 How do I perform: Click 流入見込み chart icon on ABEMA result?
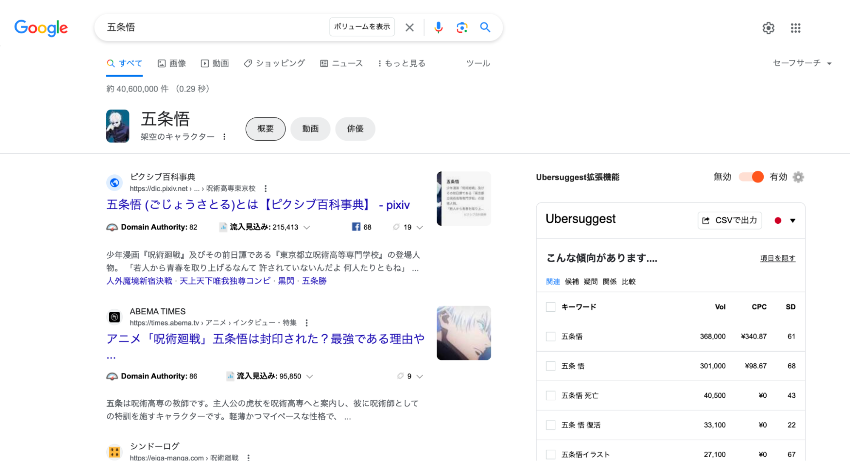[x=230, y=376]
